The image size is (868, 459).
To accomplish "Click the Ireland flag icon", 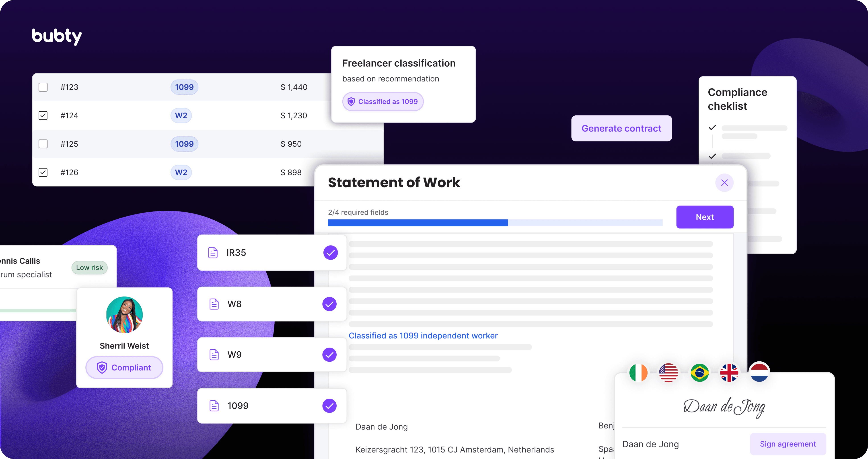I will (638, 373).
